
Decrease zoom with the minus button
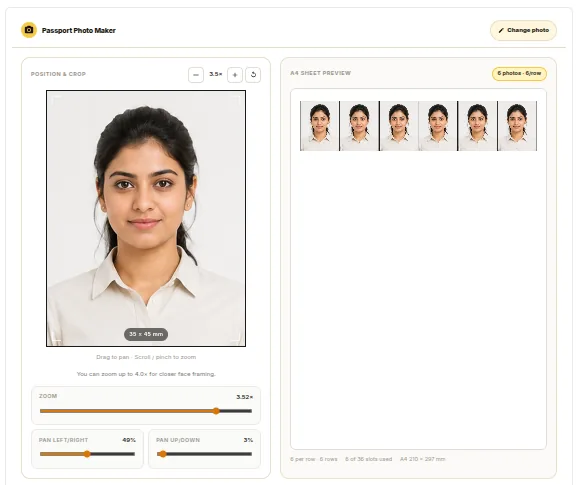(x=196, y=75)
